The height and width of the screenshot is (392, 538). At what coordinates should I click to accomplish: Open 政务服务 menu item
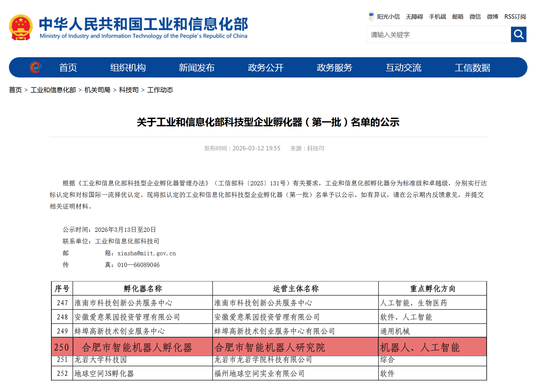pyautogui.click(x=334, y=67)
